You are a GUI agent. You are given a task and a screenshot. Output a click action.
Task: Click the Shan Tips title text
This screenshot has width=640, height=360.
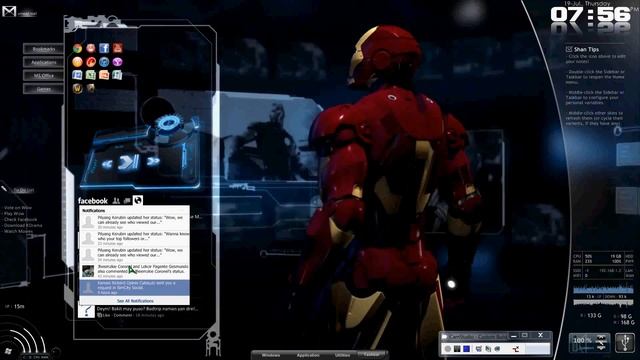tap(587, 49)
